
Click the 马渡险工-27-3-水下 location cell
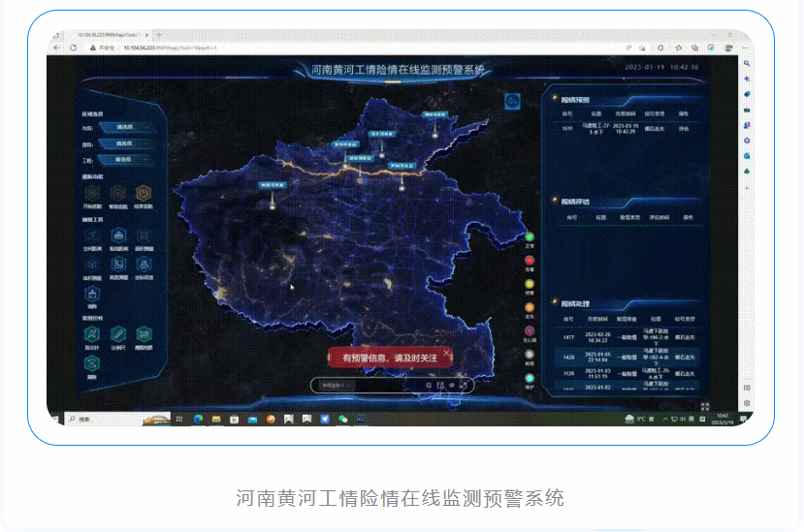(x=595, y=129)
